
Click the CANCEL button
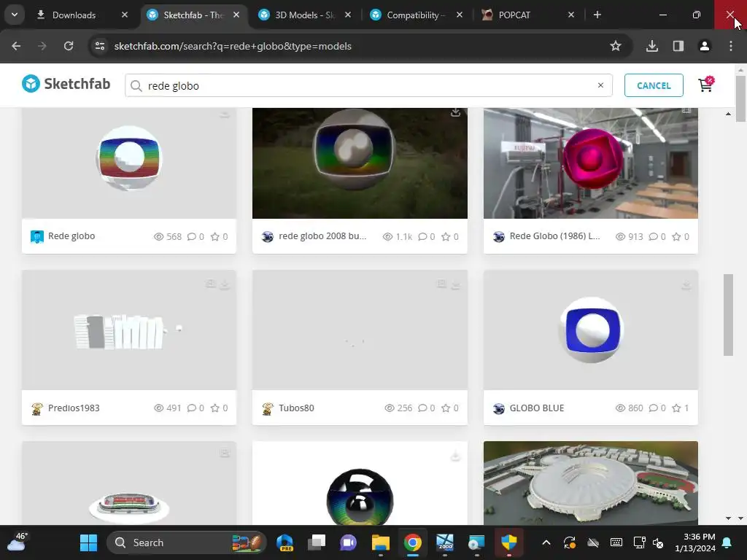pyautogui.click(x=654, y=85)
